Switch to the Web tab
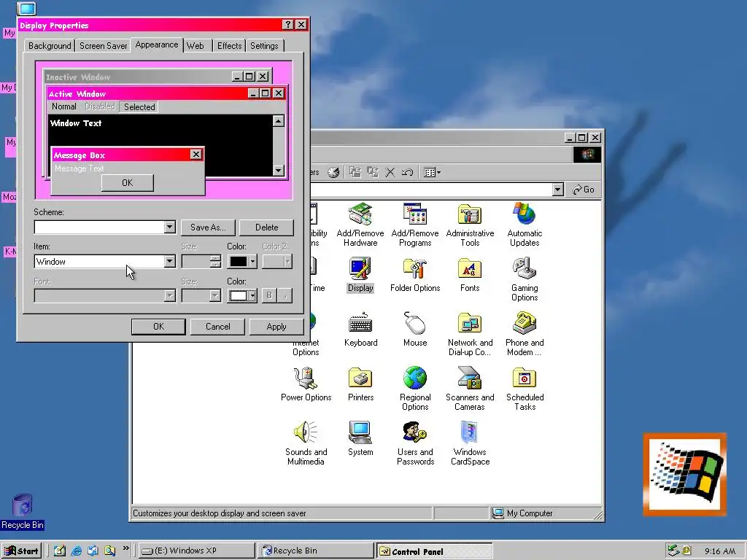This screenshot has height=560, width=747. 196,46
